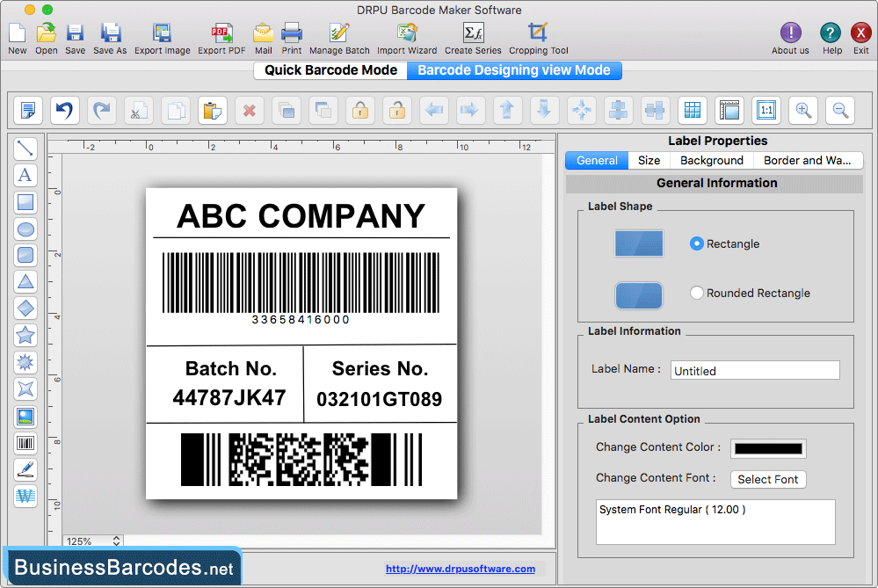Click batch number 44787JK47 text

pyautogui.click(x=229, y=397)
